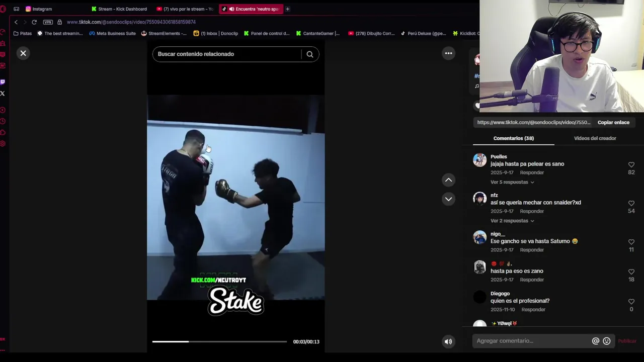644x362 pixels.
Task: Open X from the browser sidebar
Action: click(3, 94)
